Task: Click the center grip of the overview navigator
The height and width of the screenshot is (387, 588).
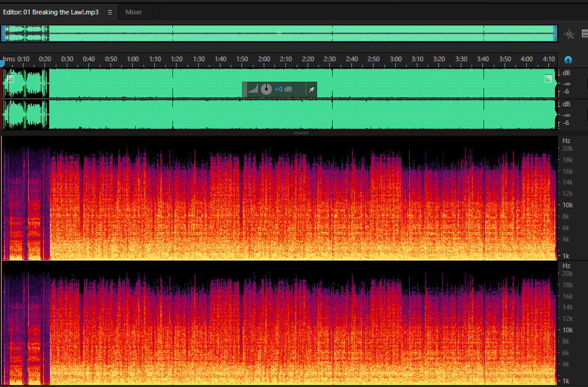Action: (279, 33)
